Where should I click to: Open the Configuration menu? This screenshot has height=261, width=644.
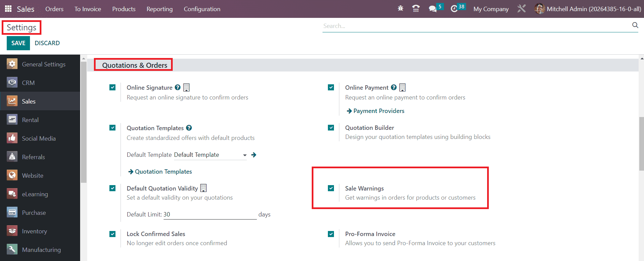[x=202, y=9]
